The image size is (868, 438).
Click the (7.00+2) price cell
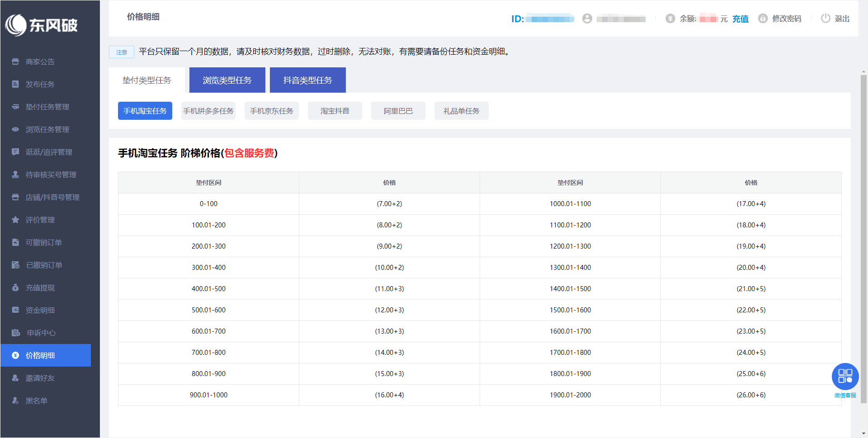(x=389, y=204)
